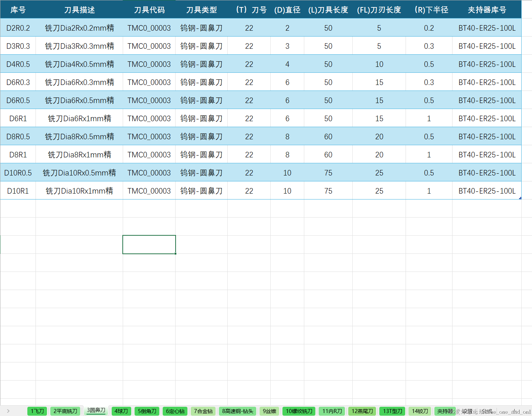Click BT40-ER25-100L in the D6R0.5 row
Screen dimensions: 532x416
coord(487,100)
